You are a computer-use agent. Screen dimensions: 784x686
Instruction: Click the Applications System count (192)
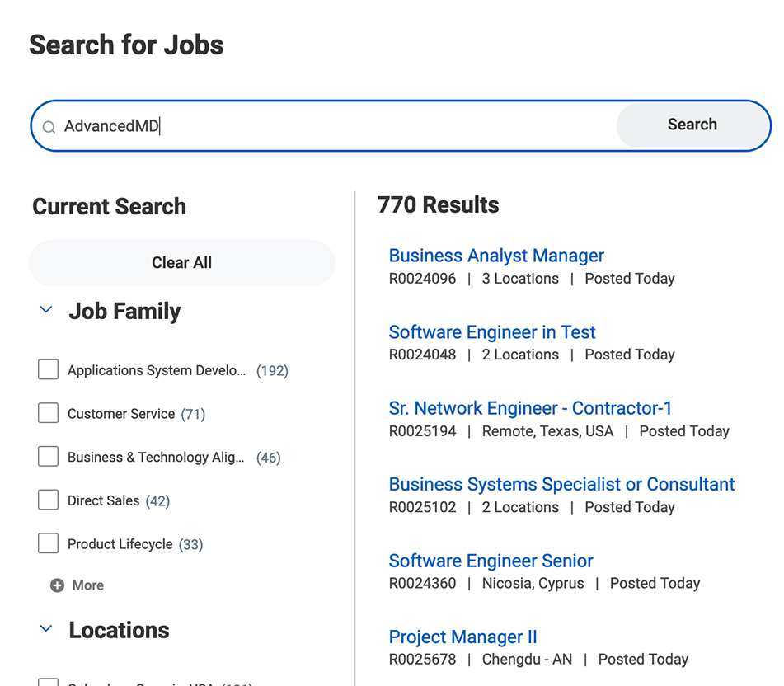(x=273, y=370)
